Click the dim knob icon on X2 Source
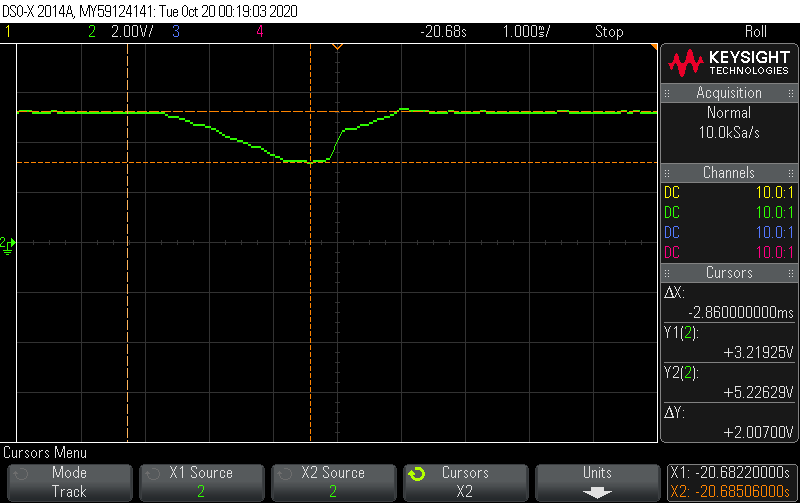 (285, 474)
